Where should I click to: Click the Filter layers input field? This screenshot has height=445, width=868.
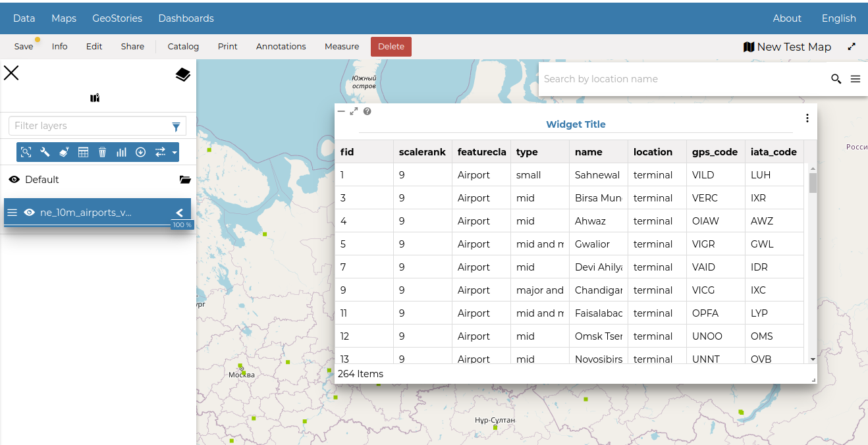(x=90, y=126)
